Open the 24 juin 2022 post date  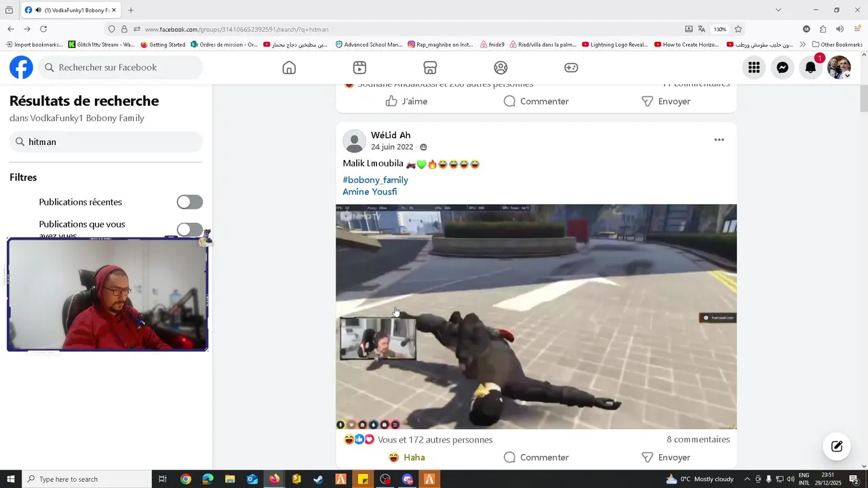tap(392, 147)
